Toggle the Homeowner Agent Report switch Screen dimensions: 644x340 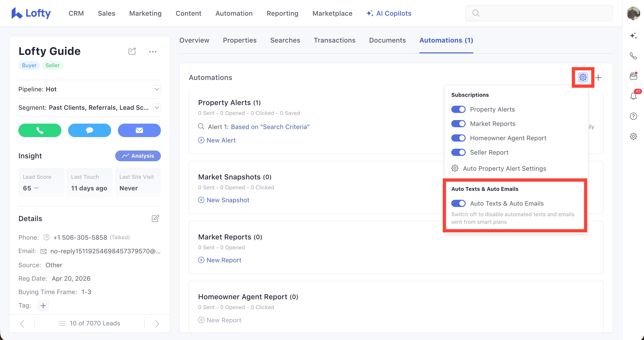(458, 138)
